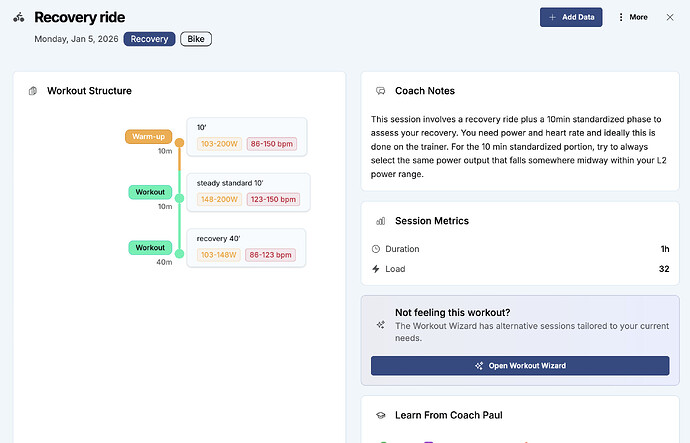Click the Session Metrics bar chart icon
Viewport: 690px width, 443px height.
click(380, 221)
